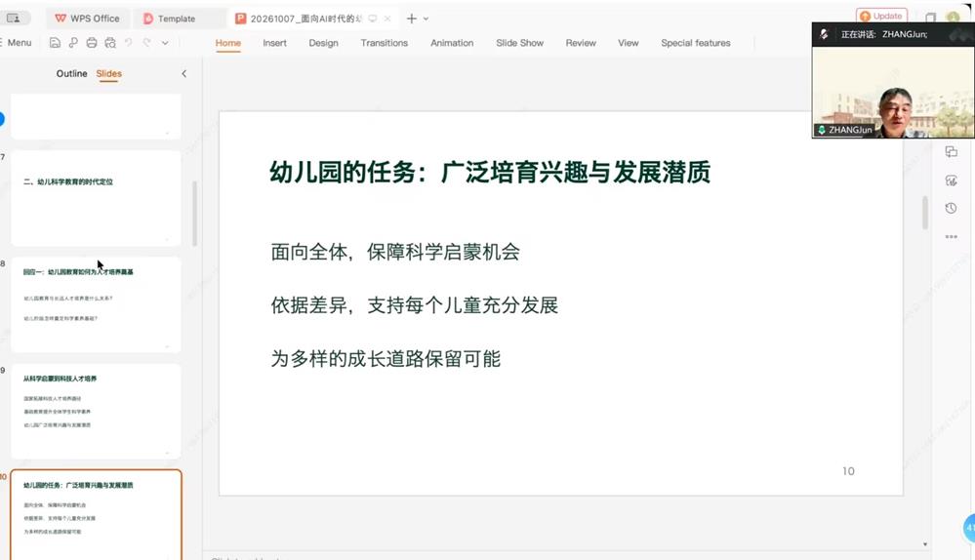This screenshot has height=560, width=975.
Task: Click the Update button
Action: click(881, 16)
